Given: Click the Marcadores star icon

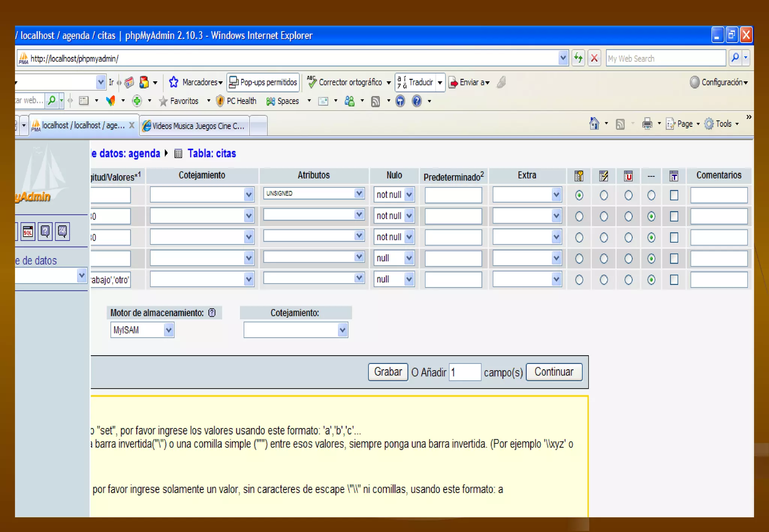Looking at the screenshot, I should point(173,82).
